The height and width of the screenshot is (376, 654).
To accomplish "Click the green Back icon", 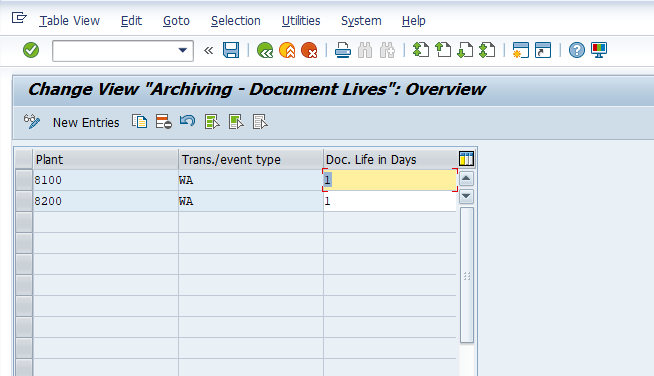I will 265,50.
